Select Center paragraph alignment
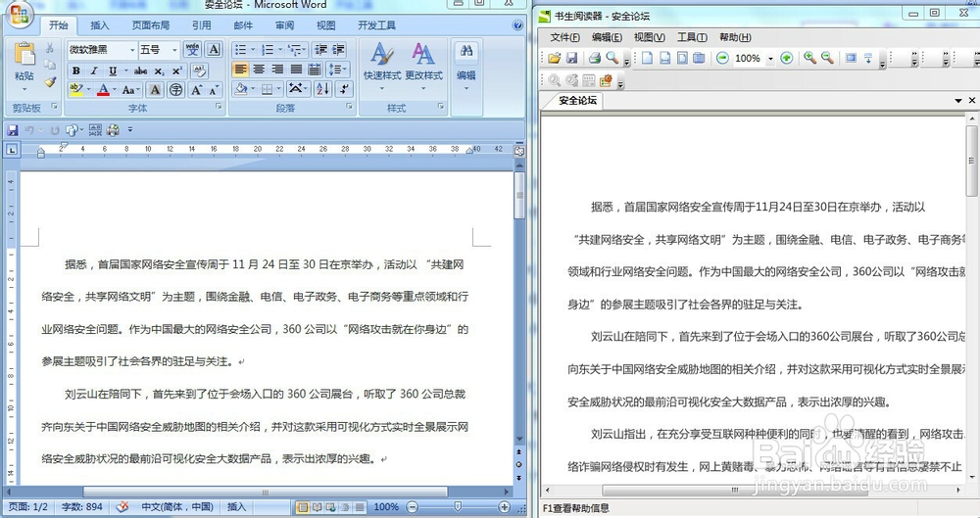 point(259,70)
